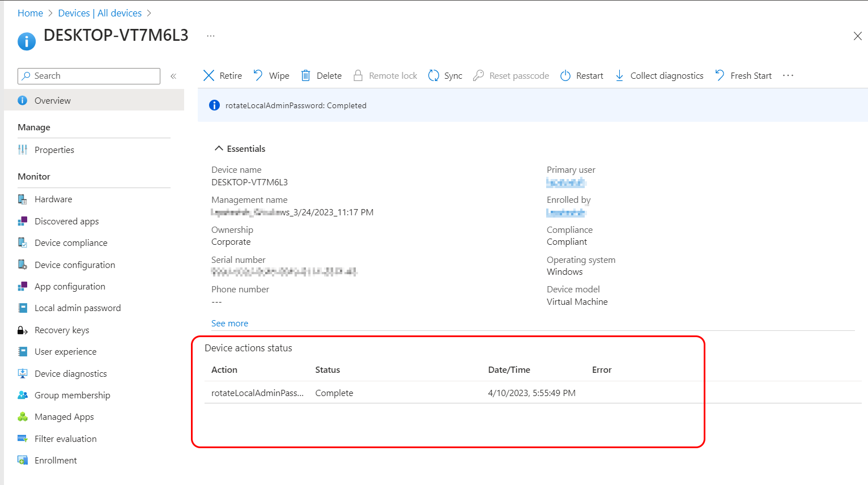Click the App configuration icon
The image size is (868, 485).
23,286
